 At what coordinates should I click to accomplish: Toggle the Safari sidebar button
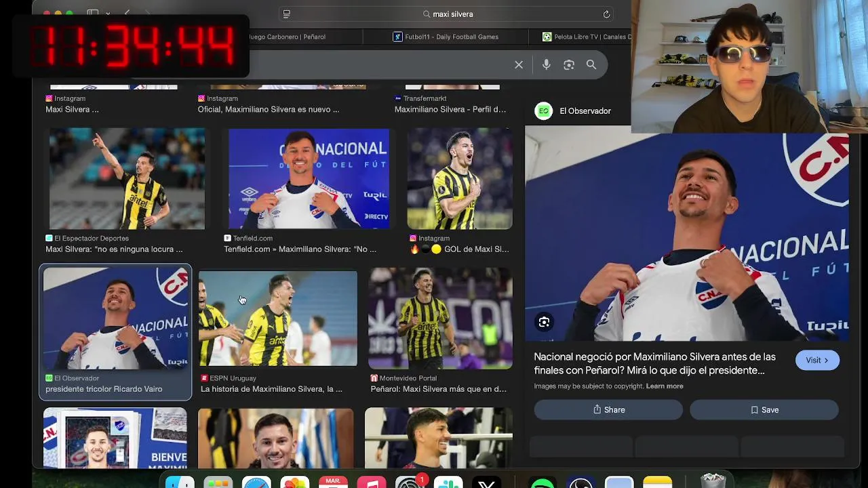coord(93,14)
